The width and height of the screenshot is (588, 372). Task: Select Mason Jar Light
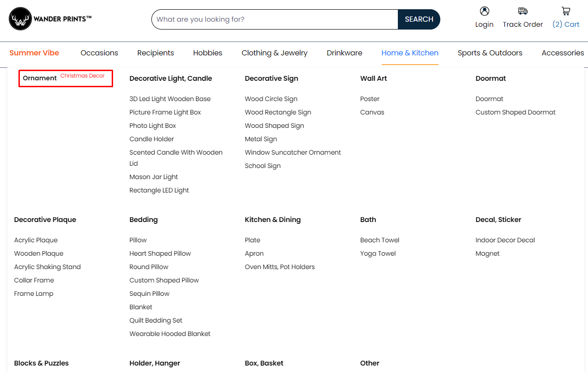click(154, 177)
